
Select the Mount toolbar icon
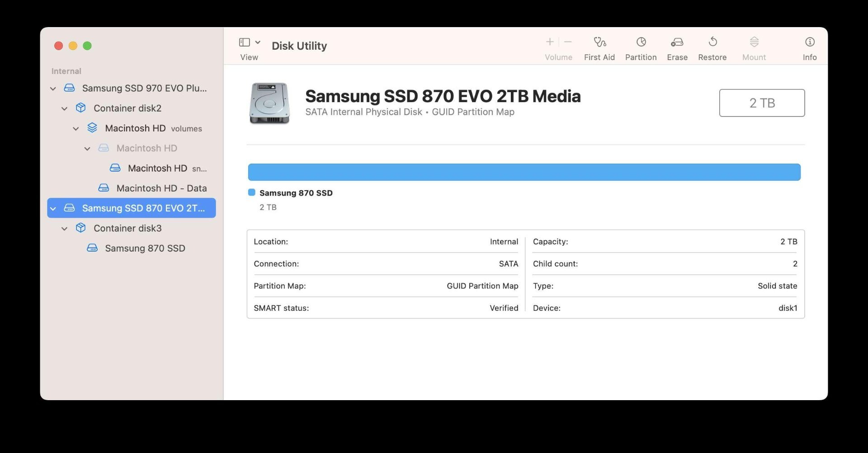[754, 42]
